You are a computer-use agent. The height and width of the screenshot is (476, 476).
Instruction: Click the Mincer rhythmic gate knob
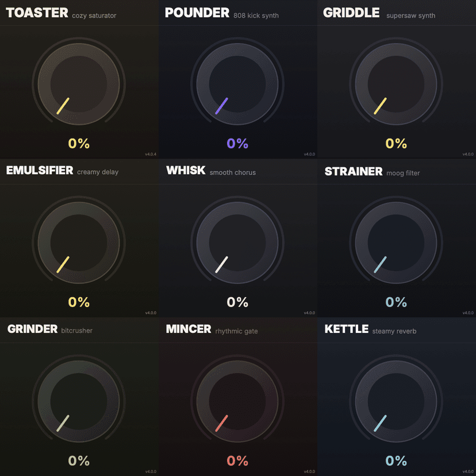(237, 400)
